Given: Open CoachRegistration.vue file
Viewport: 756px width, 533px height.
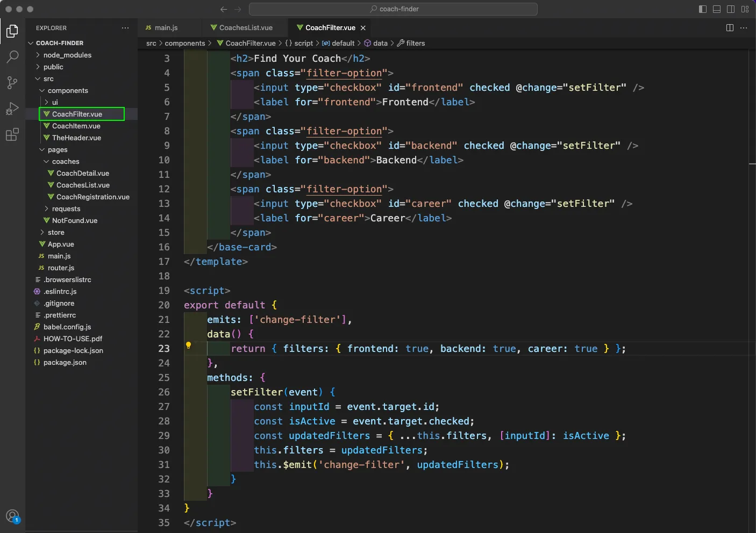Looking at the screenshot, I should click(x=92, y=197).
